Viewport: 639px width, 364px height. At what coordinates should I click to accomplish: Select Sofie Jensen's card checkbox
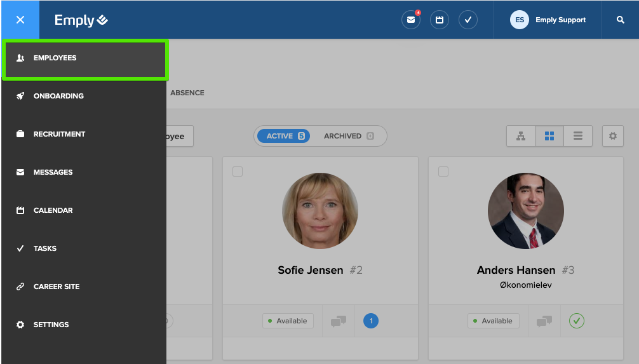tap(238, 172)
